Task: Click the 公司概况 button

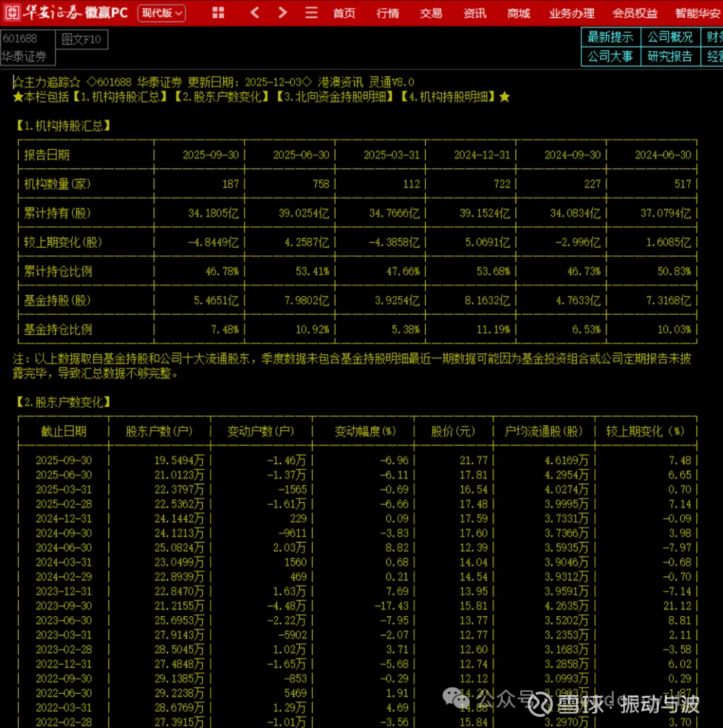Action: pyautogui.click(x=670, y=37)
